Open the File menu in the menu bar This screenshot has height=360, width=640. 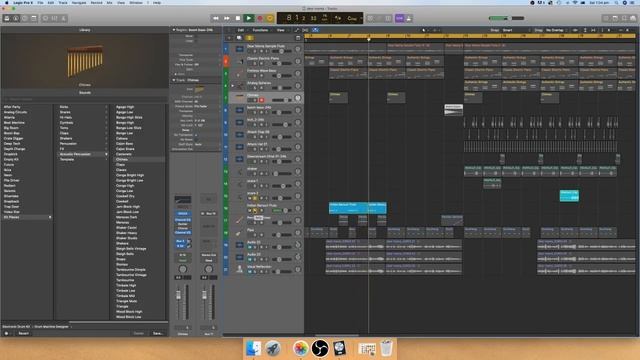(x=40, y=2)
